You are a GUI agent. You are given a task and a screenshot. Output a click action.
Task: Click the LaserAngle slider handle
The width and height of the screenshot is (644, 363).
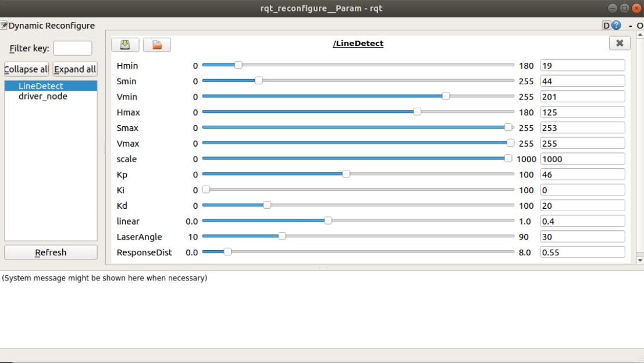click(282, 236)
